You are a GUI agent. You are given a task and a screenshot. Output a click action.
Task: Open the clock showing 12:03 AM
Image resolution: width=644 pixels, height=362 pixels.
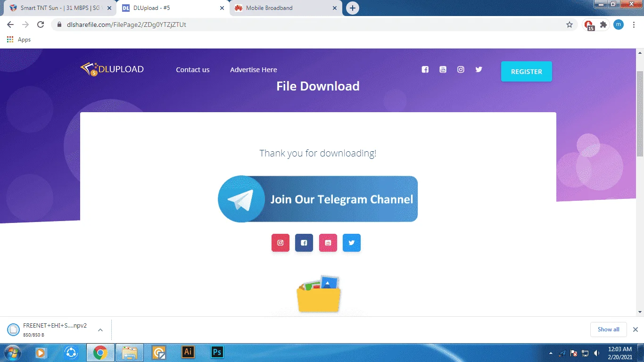pos(620,353)
